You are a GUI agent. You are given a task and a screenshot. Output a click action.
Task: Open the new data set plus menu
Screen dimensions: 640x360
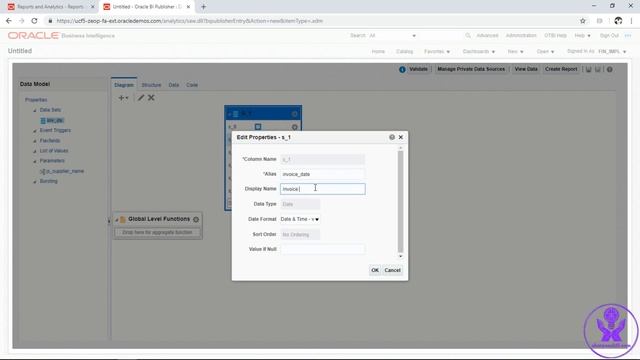pyautogui.click(x=123, y=98)
